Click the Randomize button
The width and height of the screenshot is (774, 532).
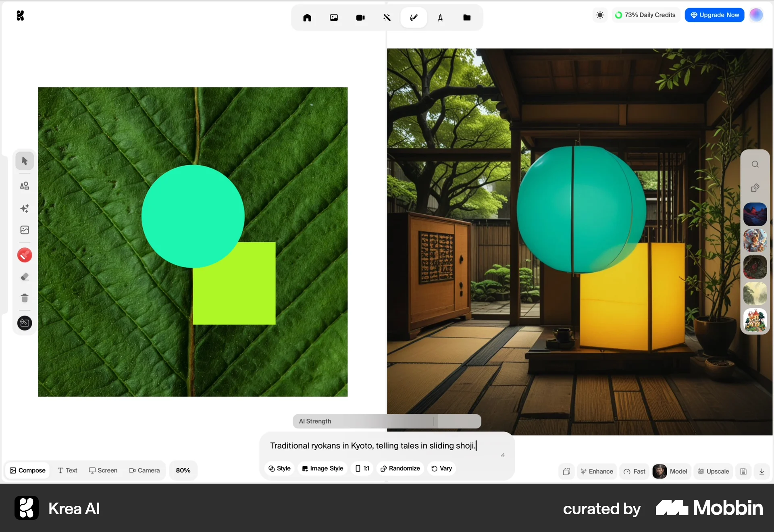pos(400,468)
